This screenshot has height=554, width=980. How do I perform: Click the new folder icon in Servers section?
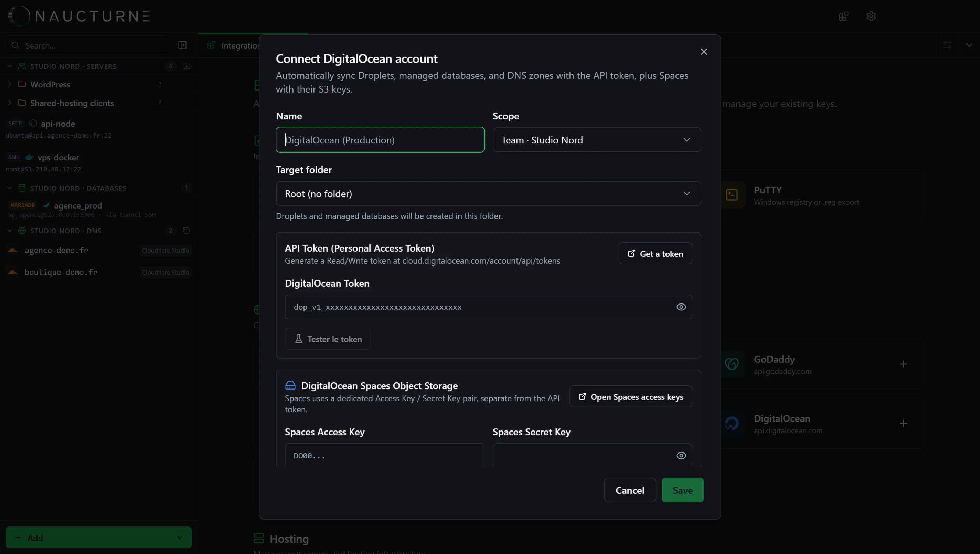pyautogui.click(x=187, y=66)
